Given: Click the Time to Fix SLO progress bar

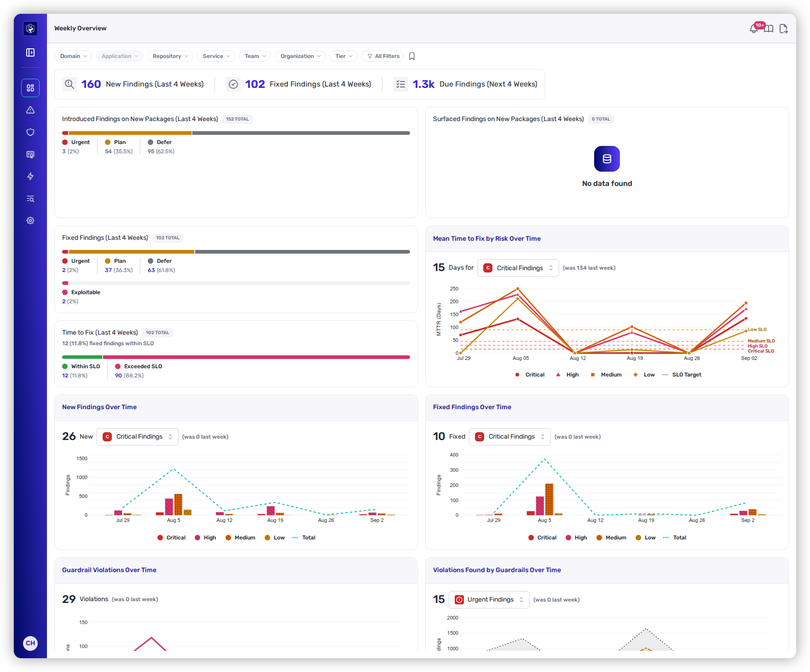Looking at the screenshot, I should [236, 357].
